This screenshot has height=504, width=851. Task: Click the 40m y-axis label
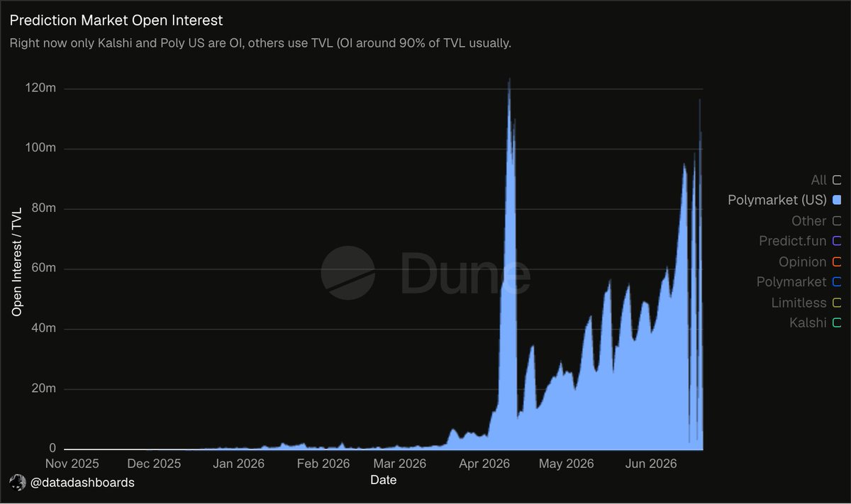pos(43,329)
